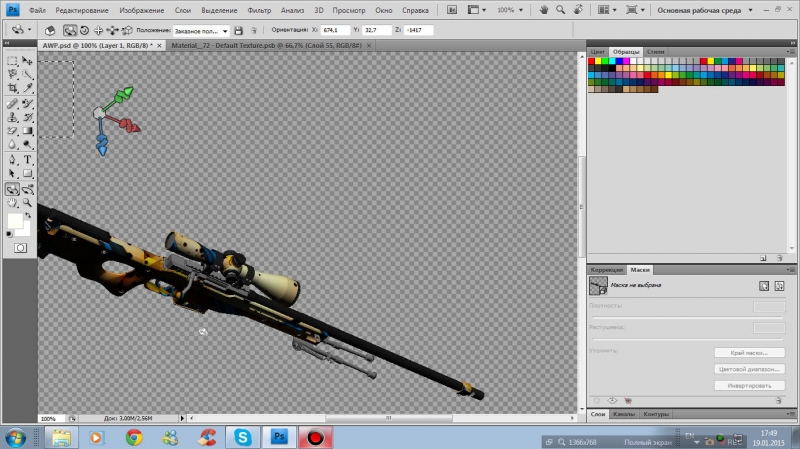This screenshot has height=449, width=800.
Task: Select the Type tool
Action: tap(27, 160)
